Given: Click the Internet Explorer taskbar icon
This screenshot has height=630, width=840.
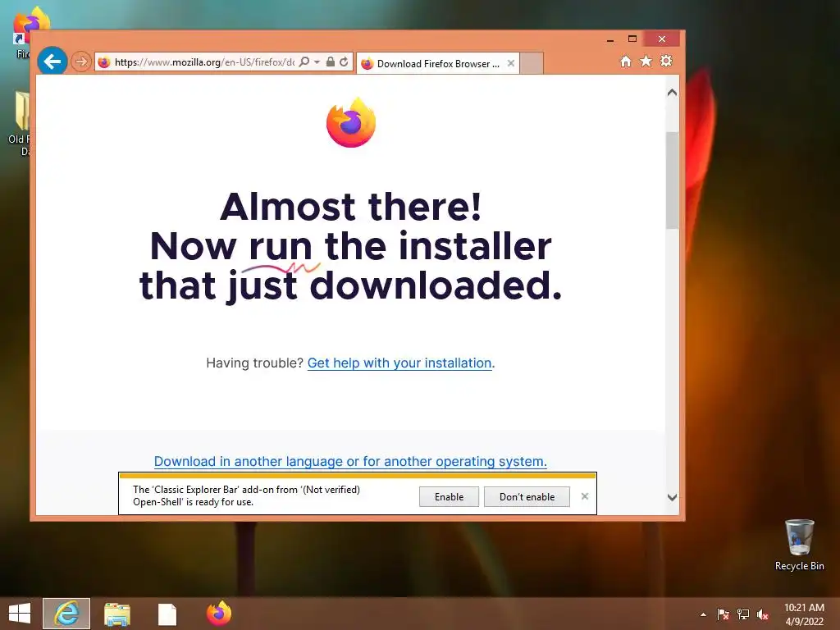Looking at the screenshot, I should coord(66,614).
